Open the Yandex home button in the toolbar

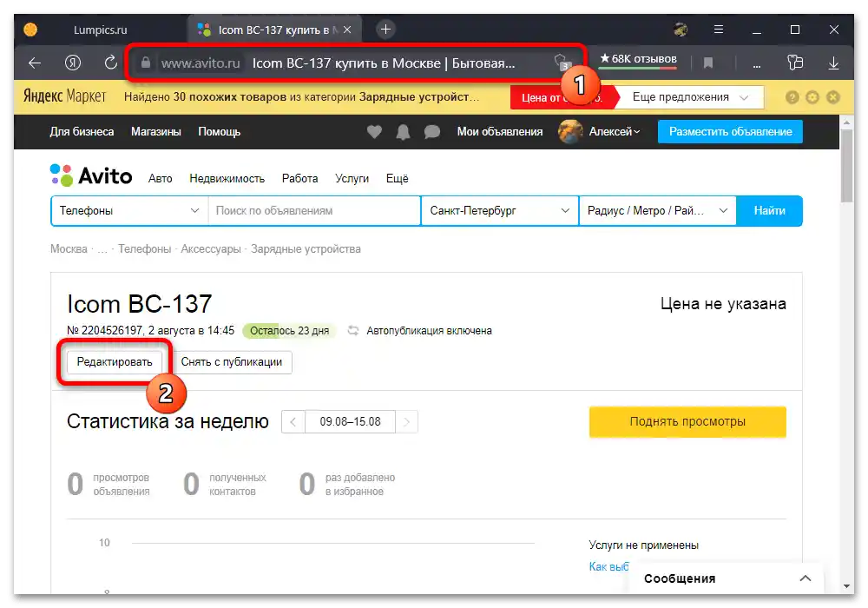(73, 63)
